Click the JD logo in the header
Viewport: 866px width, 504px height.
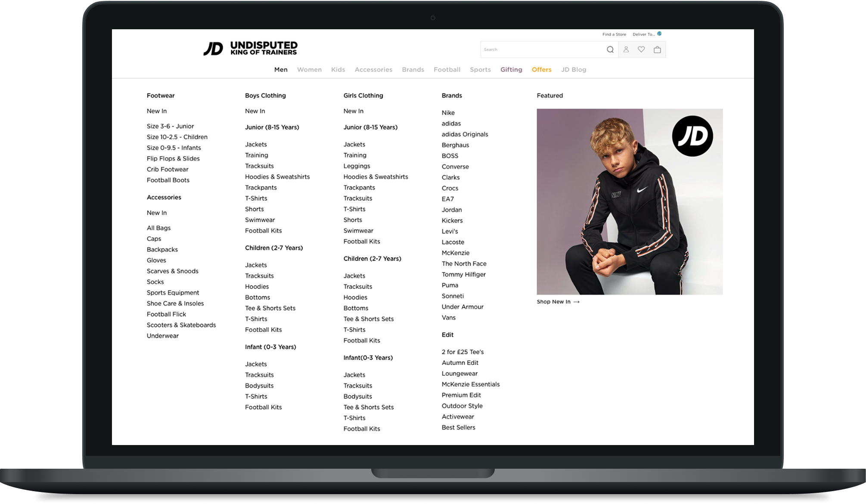click(212, 48)
